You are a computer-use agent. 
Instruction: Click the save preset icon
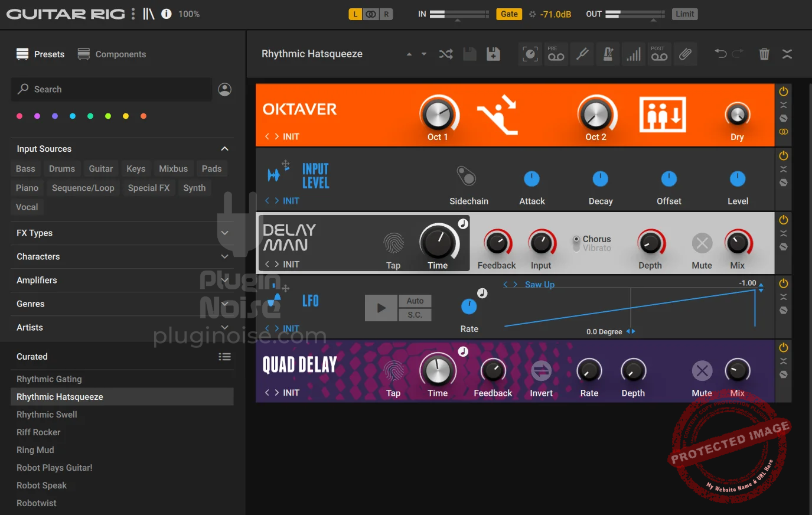point(469,54)
